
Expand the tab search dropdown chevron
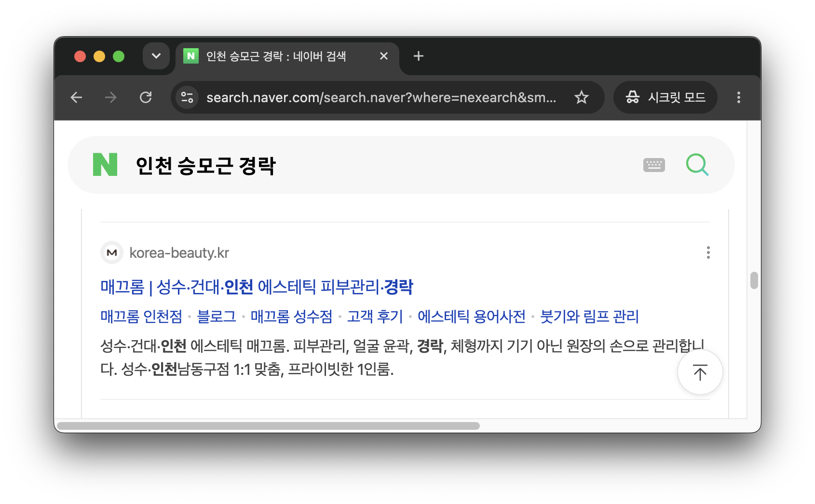(156, 56)
